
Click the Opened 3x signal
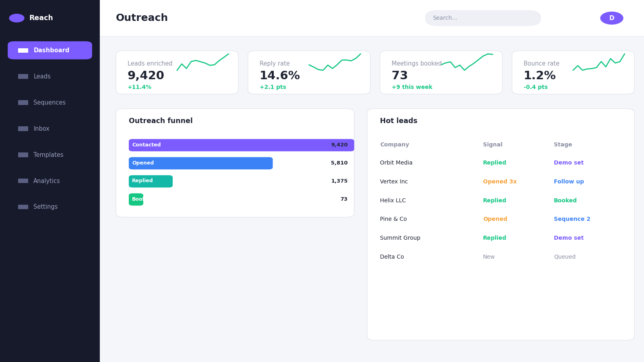pyautogui.click(x=500, y=181)
